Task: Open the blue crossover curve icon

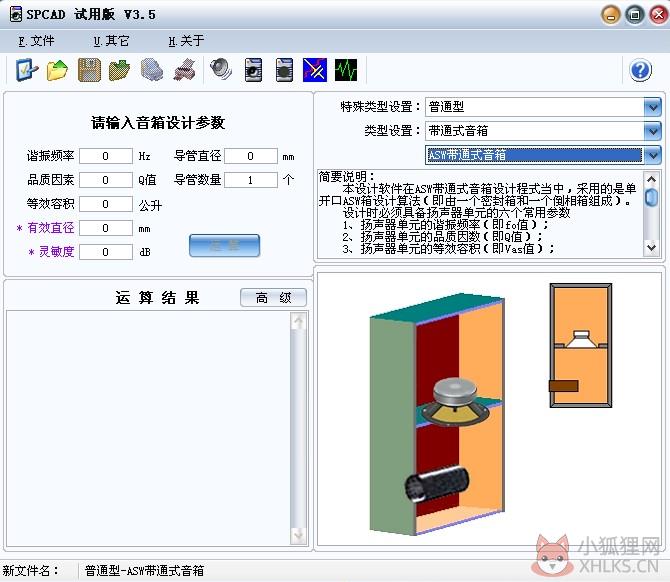Action: click(x=315, y=70)
